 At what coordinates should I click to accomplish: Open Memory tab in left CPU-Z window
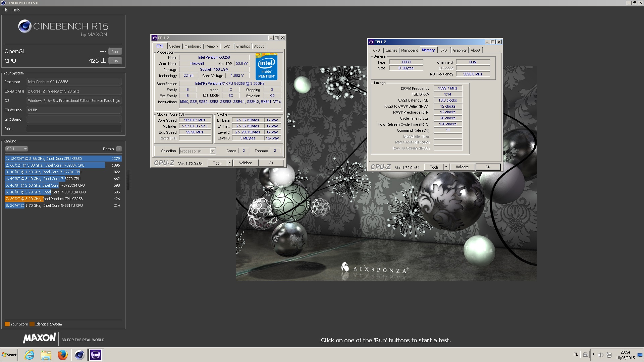pos(212,46)
